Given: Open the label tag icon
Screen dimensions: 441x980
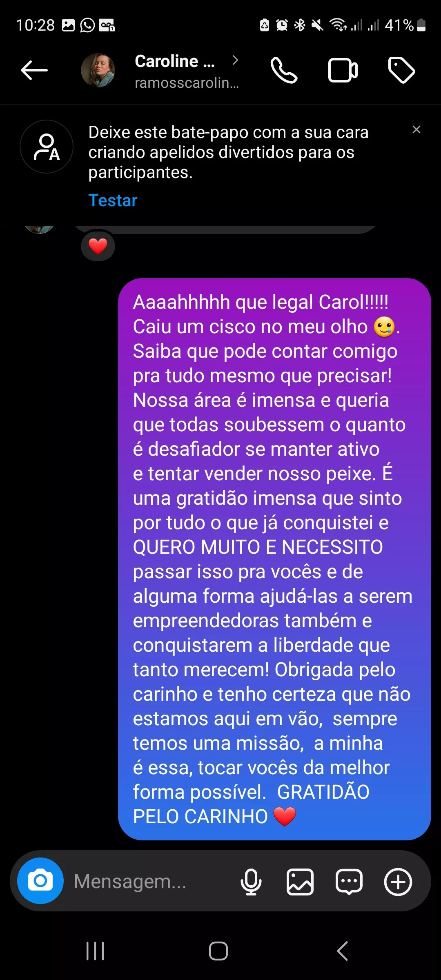Looking at the screenshot, I should (x=401, y=70).
